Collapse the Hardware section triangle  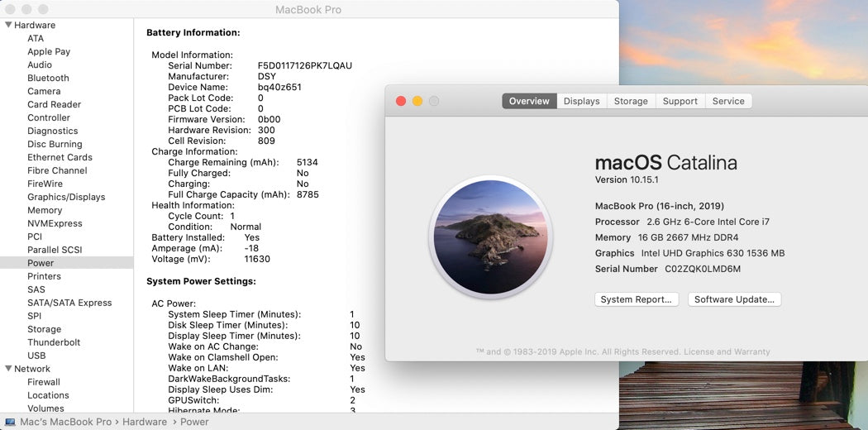tap(8, 25)
